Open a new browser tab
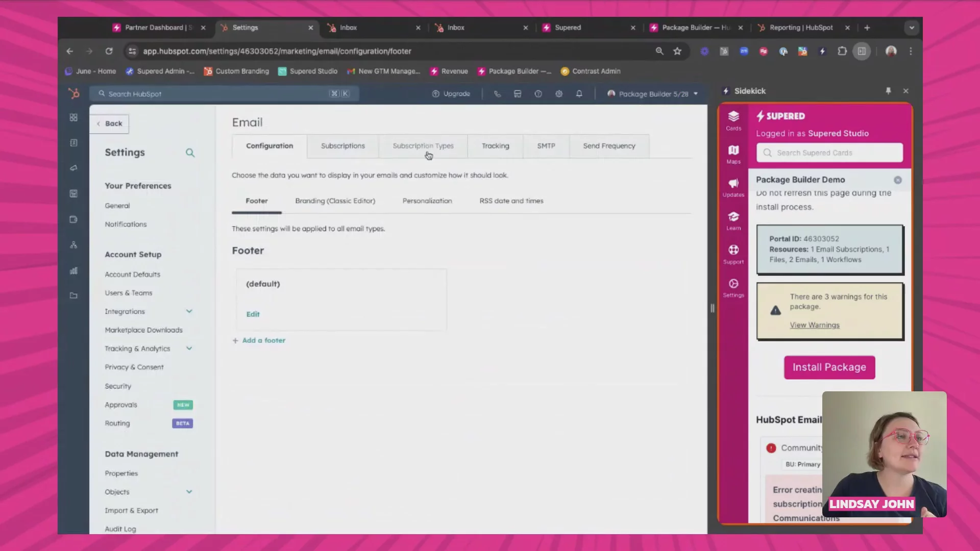Viewport: 980px width, 551px height. [867, 28]
